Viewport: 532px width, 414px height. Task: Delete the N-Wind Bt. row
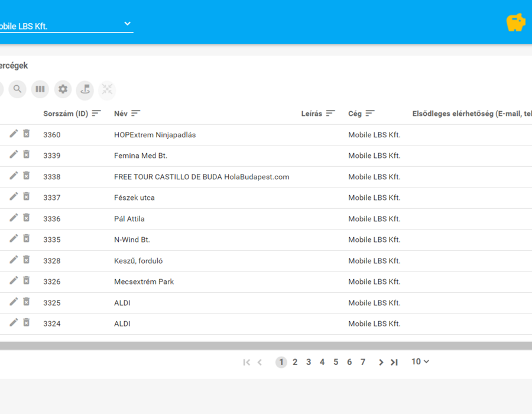click(26, 238)
